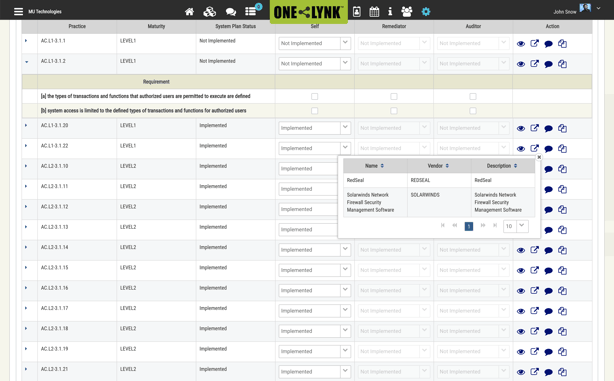Image resolution: width=614 pixels, height=381 pixels.
Task: Open the contact card icon in top bar
Action: (357, 12)
